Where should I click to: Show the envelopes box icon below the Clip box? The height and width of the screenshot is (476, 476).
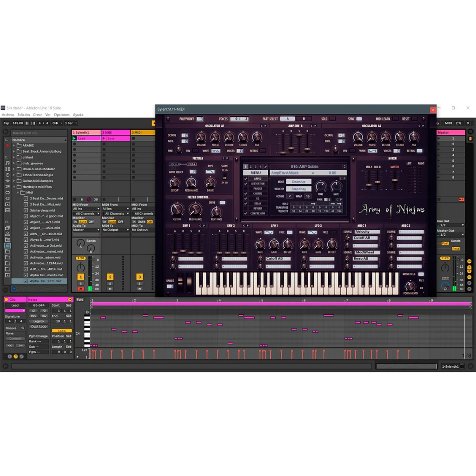tap(21, 357)
